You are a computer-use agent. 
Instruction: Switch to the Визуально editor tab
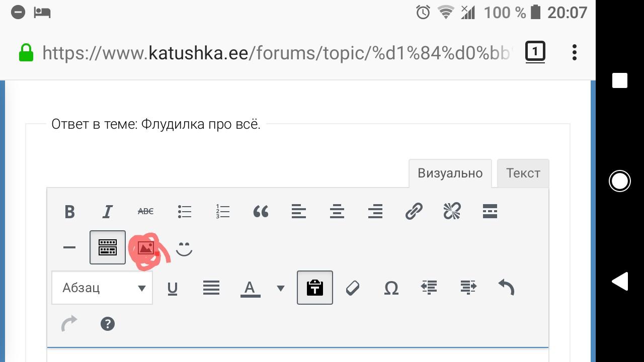[x=450, y=173]
